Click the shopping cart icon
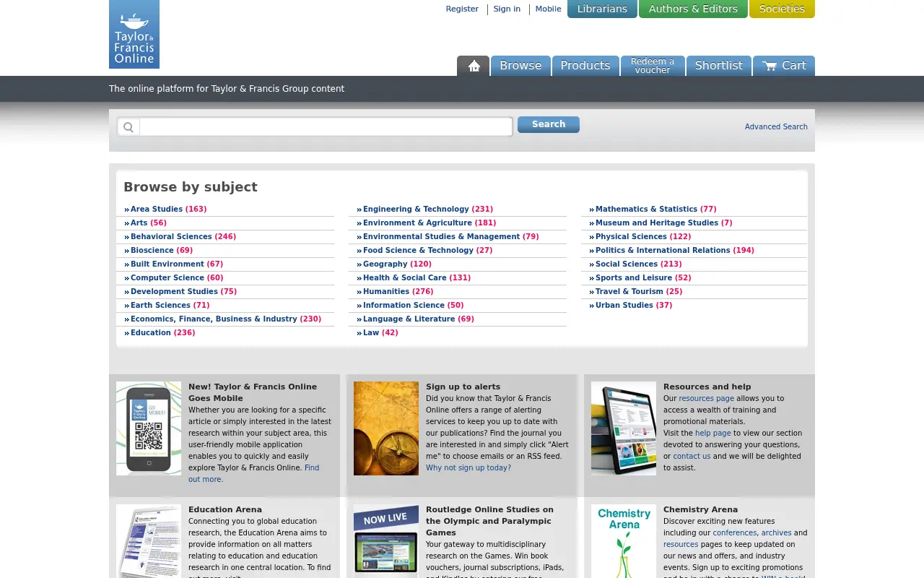This screenshot has height=578, width=924. pyautogui.click(x=770, y=66)
